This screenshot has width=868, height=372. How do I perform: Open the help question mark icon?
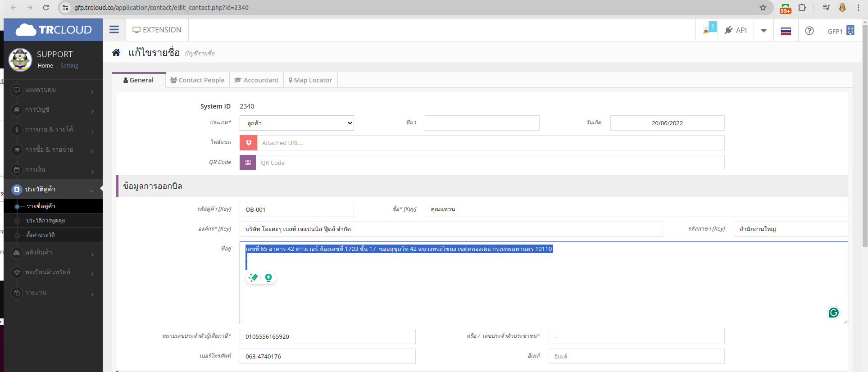pyautogui.click(x=809, y=31)
